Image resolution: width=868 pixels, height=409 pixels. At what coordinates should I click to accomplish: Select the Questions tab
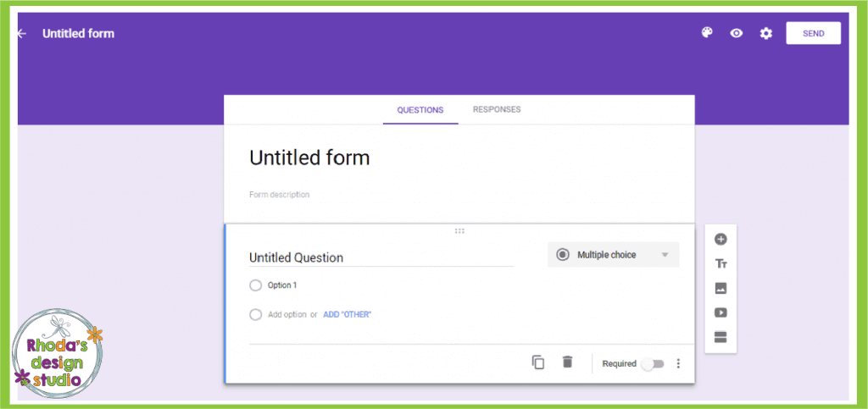click(x=420, y=110)
